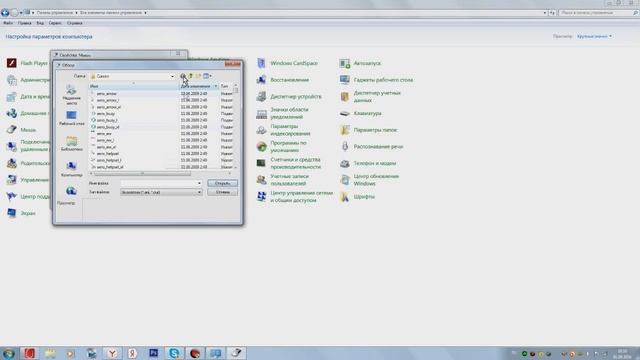This screenshot has height=360, width=640.
Task: Open the Экран (Display) item
Action: (21, 213)
